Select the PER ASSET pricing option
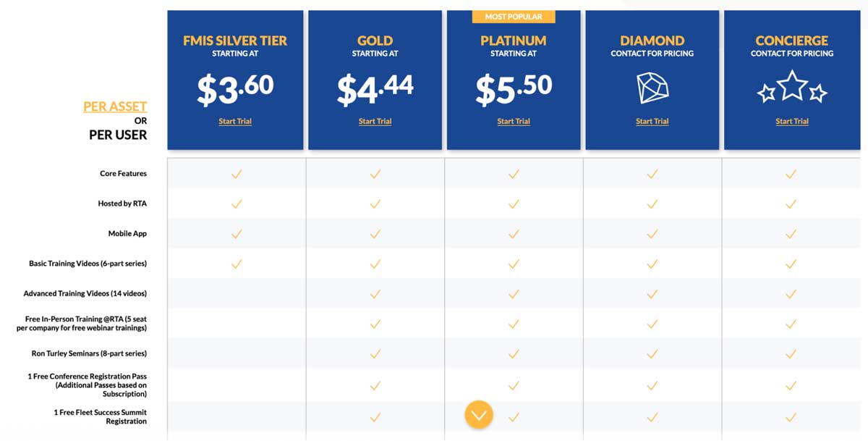Image resolution: width=868 pixels, height=441 pixels. pos(114,106)
